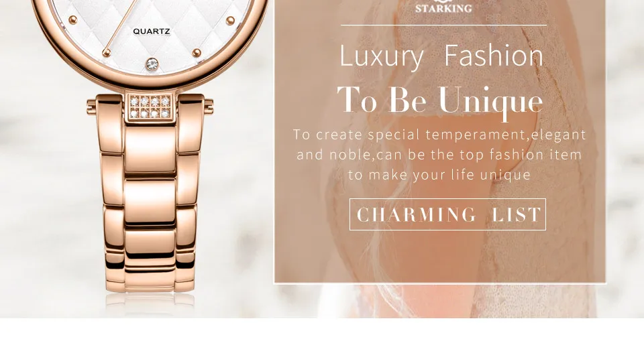Click the top center link of the bracelet
The height and width of the screenshot is (337, 644).
coord(150,149)
